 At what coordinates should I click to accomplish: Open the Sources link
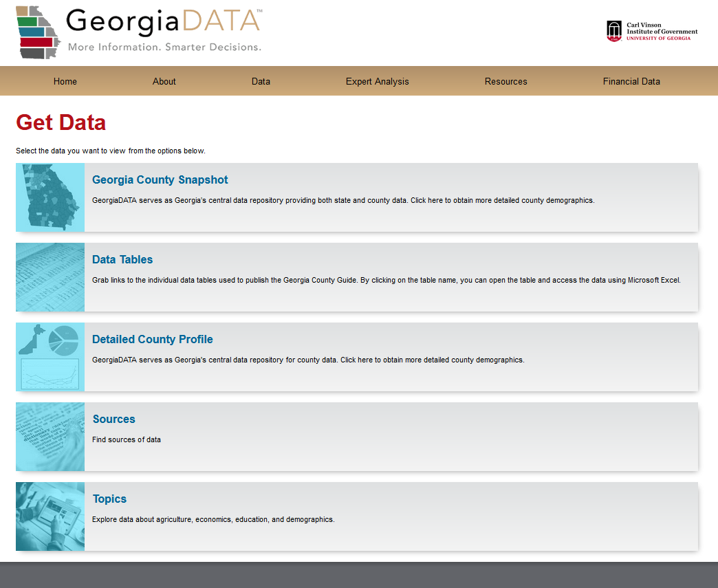(114, 419)
